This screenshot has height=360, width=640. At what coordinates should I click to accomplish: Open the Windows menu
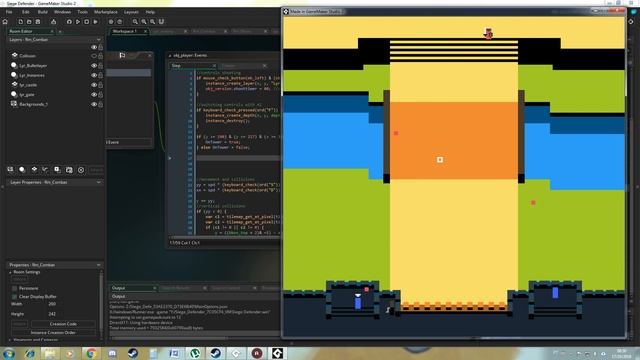(x=62, y=12)
